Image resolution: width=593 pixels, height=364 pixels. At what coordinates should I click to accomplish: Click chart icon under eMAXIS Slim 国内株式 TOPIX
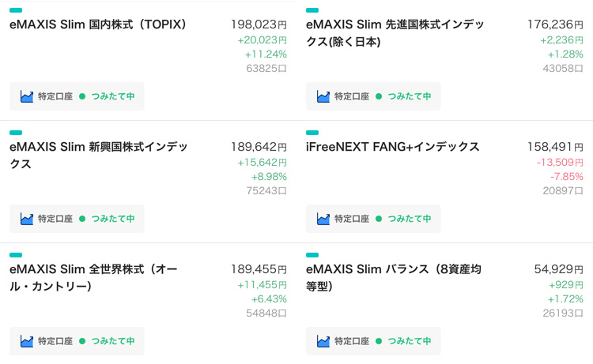pos(27,96)
